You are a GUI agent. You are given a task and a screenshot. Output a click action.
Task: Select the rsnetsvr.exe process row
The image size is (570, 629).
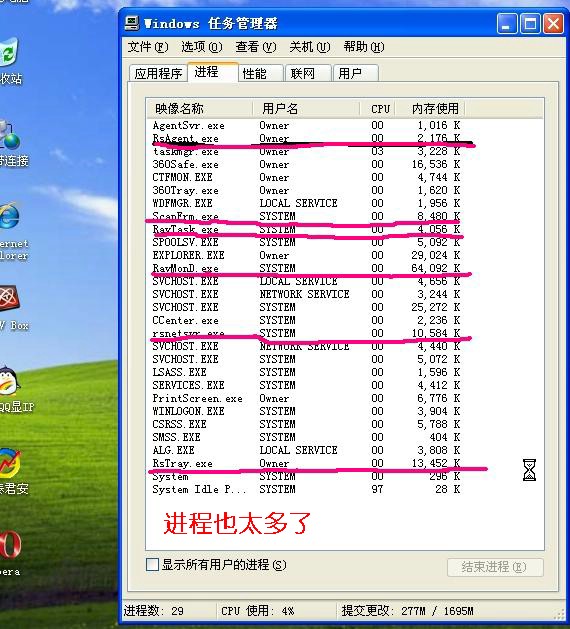[x=306, y=333]
